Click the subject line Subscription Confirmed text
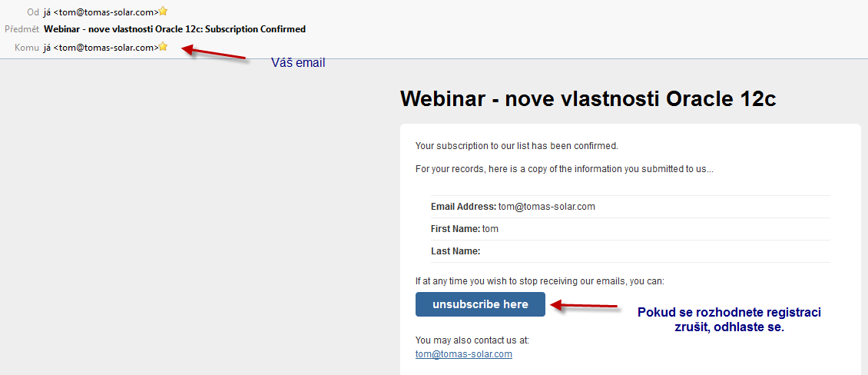 255,28
